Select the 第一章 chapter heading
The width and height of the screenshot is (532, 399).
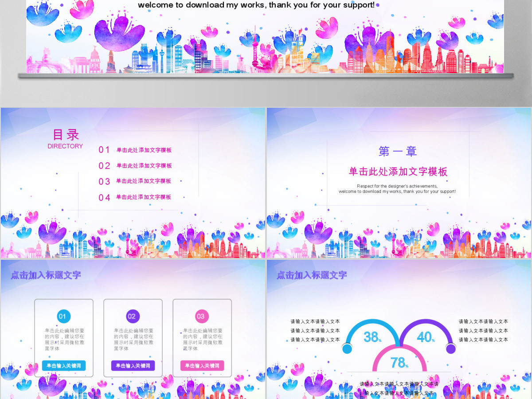(x=398, y=152)
